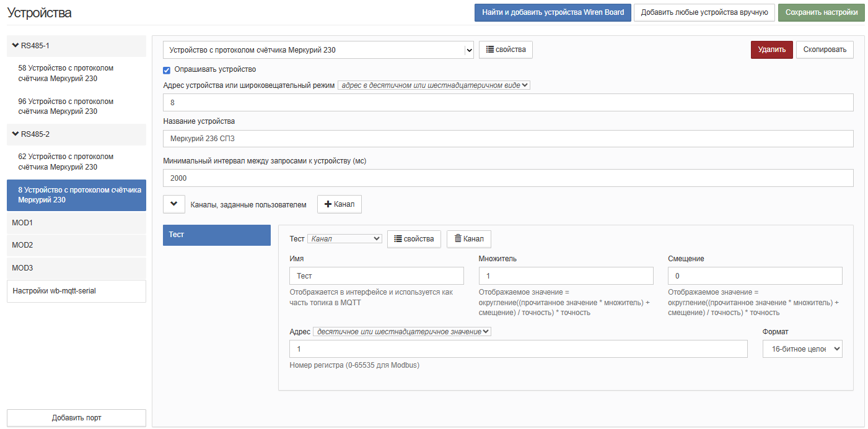Collapse the RS485-2 port section
This screenshot has height=429, width=868.
tap(15, 134)
